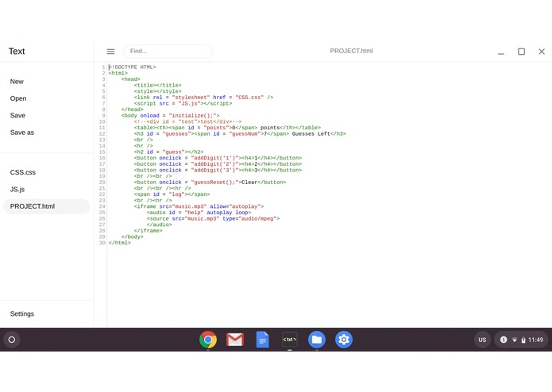
Task: Open the notification count icon in the tray
Action: click(504, 340)
